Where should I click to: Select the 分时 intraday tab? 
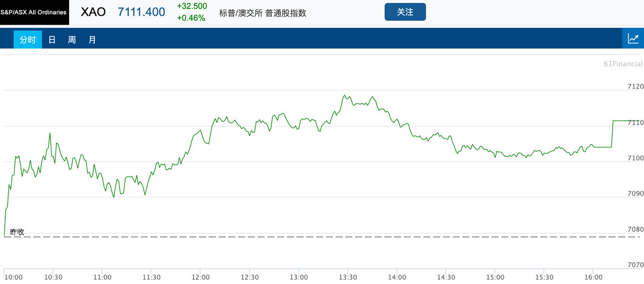[27, 40]
